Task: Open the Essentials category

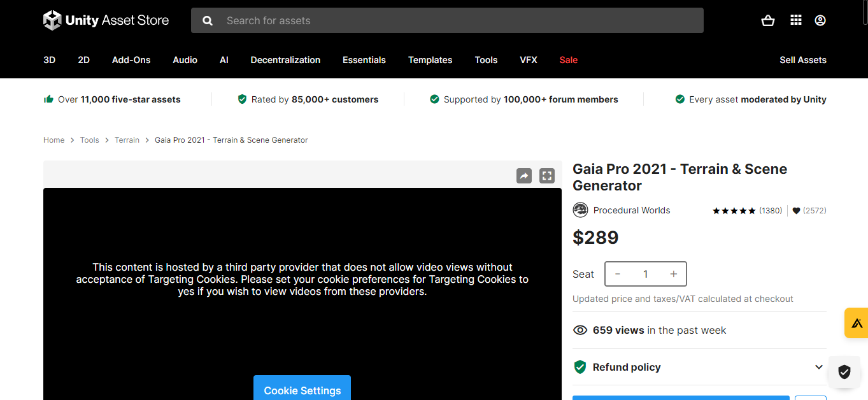Action: click(364, 60)
